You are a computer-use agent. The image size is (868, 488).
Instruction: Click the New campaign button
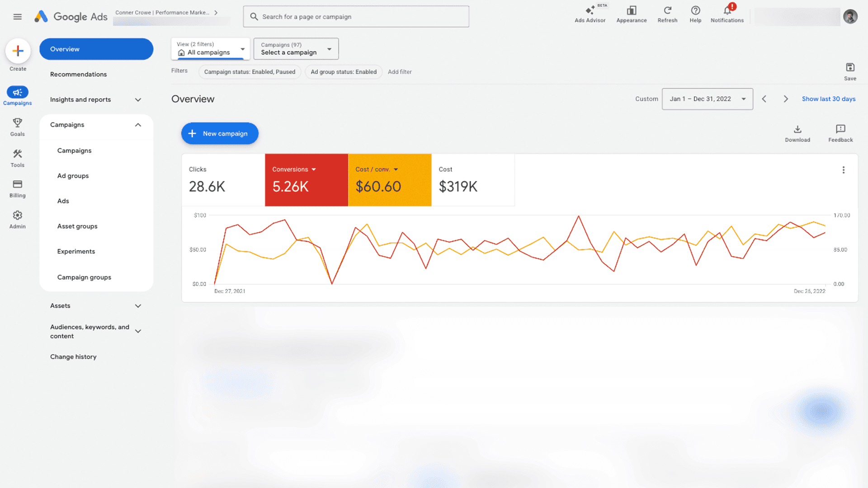(220, 133)
